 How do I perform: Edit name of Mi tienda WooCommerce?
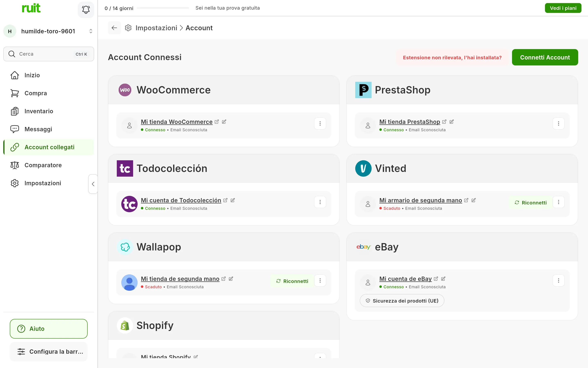pos(224,122)
